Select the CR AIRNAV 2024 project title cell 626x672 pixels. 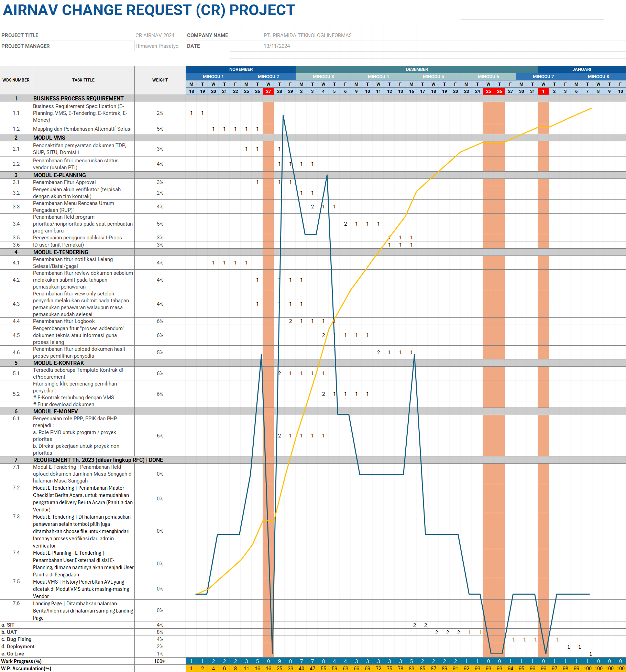point(155,35)
